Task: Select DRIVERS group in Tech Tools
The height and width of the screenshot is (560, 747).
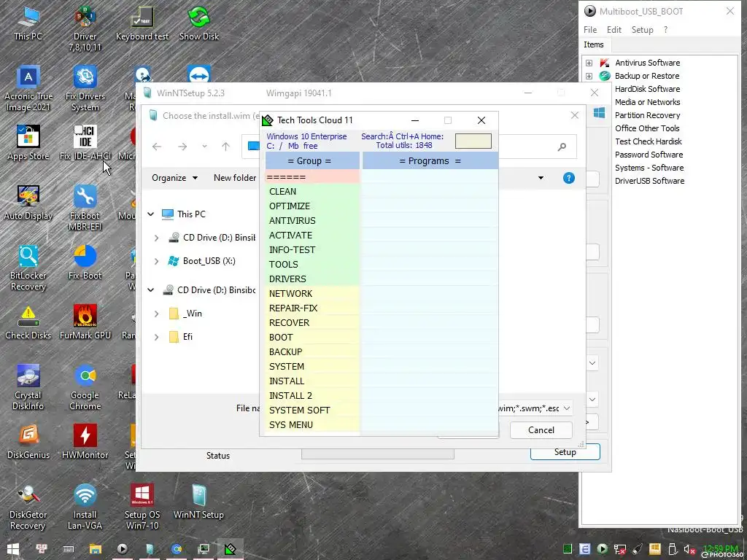Action: tap(312, 279)
